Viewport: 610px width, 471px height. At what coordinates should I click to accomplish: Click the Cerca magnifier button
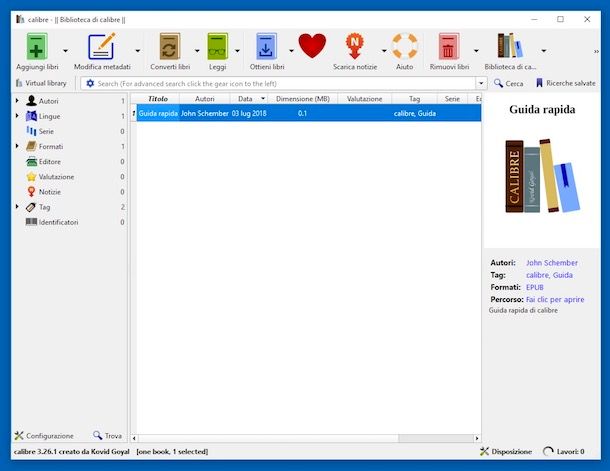(508, 83)
